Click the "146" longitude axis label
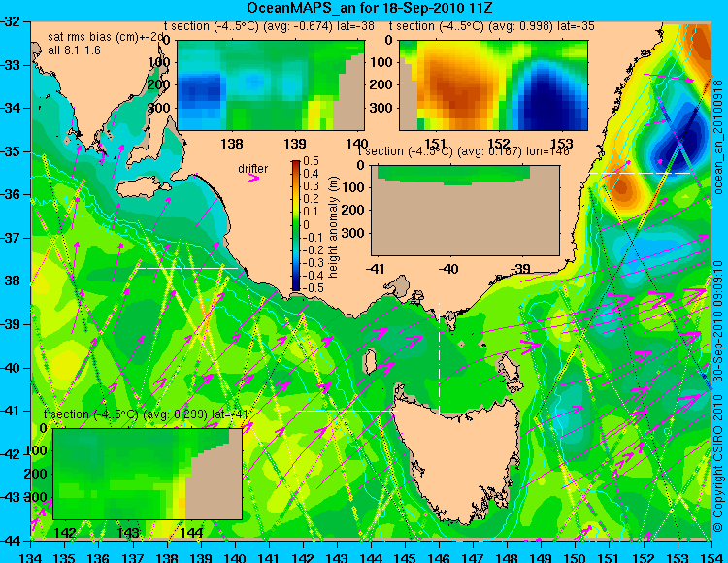728x563 pixels. pyautogui.click(x=439, y=557)
